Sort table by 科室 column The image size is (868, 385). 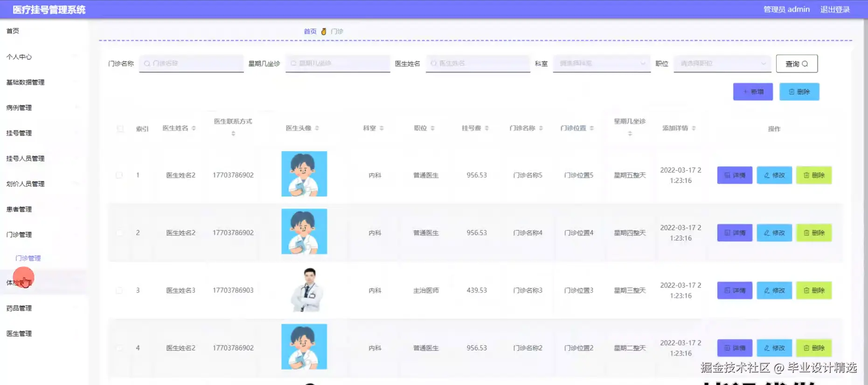click(x=382, y=128)
